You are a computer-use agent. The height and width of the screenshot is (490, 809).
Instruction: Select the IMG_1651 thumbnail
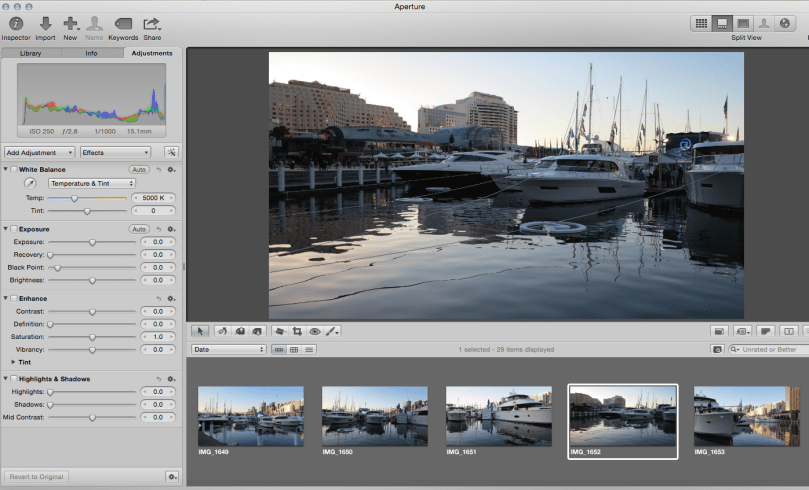[x=498, y=416]
